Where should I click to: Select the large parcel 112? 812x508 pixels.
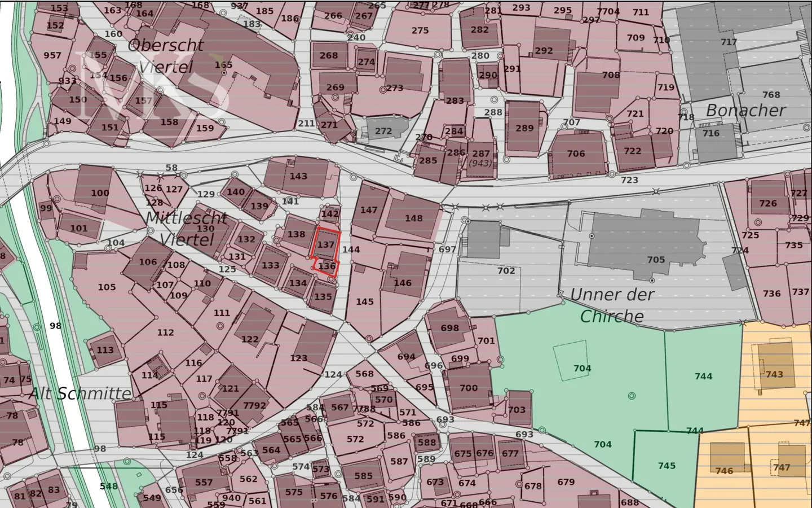[165, 332]
